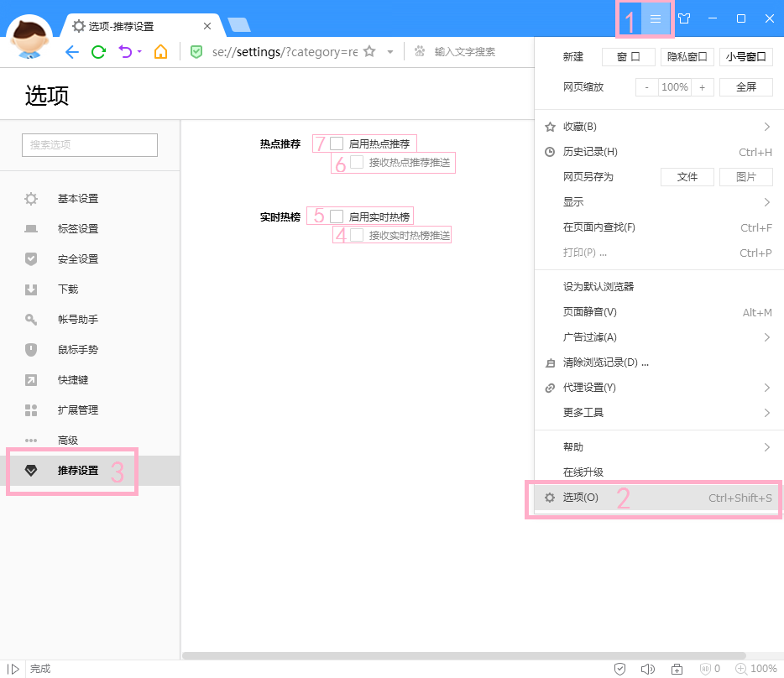Click the purple undo/restore icon

coord(125,51)
